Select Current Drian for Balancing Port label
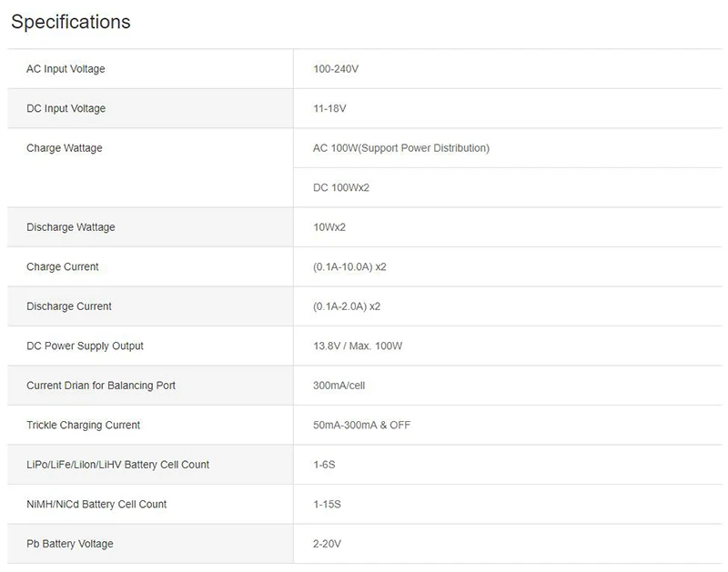This screenshot has width=728, height=572. click(101, 386)
